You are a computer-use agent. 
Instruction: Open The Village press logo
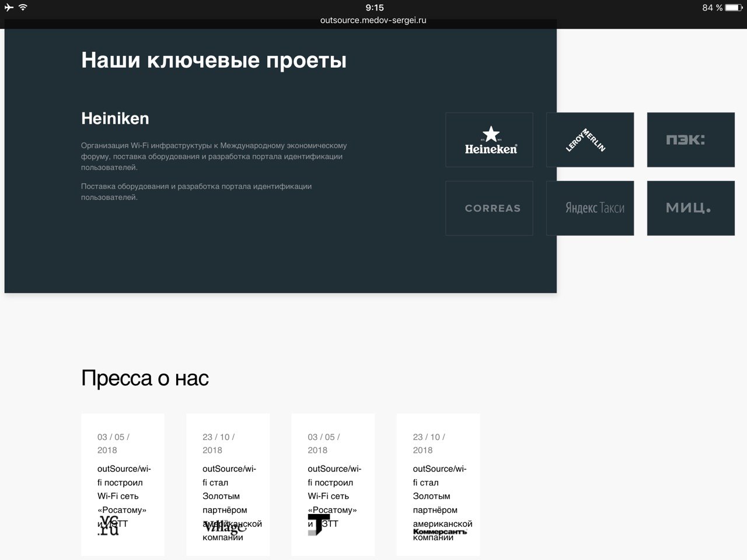[225, 527]
